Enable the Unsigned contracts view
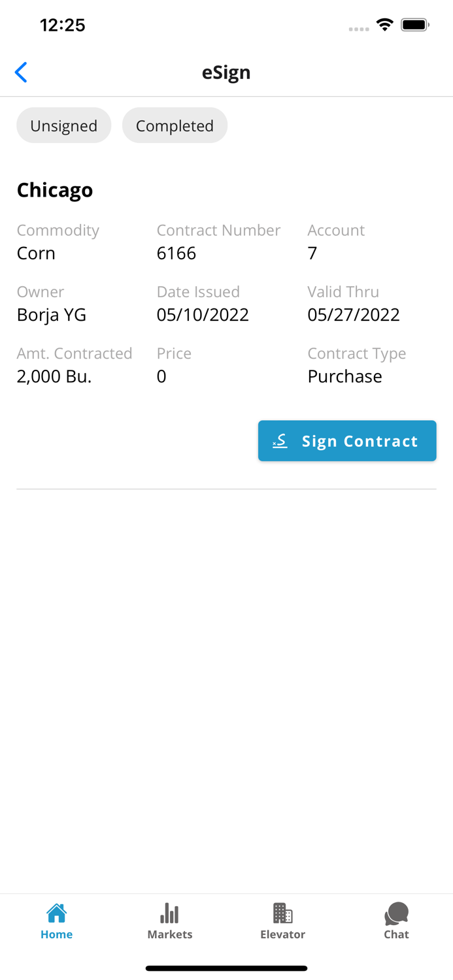 [x=63, y=125]
